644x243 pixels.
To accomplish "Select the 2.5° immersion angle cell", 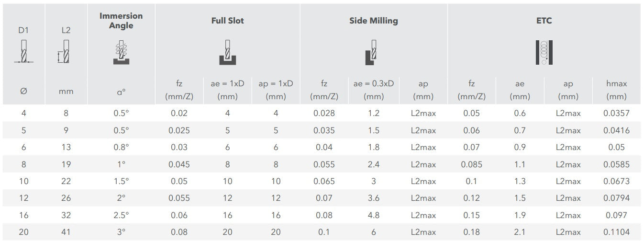I will click(121, 215).
